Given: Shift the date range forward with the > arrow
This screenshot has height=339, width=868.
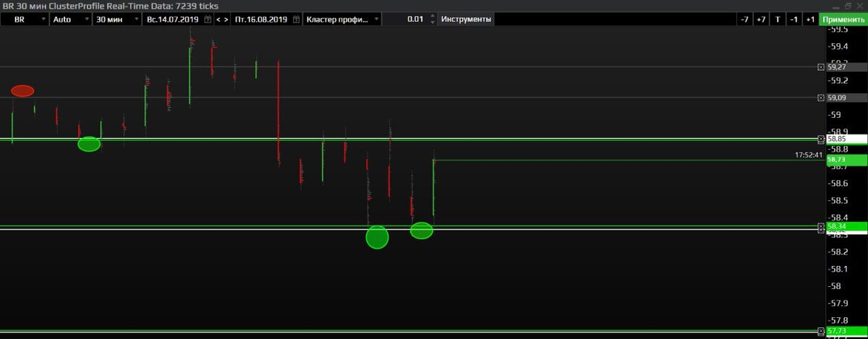Looking at the screenshot, I should pyautogui.click(x=226, y=19).
